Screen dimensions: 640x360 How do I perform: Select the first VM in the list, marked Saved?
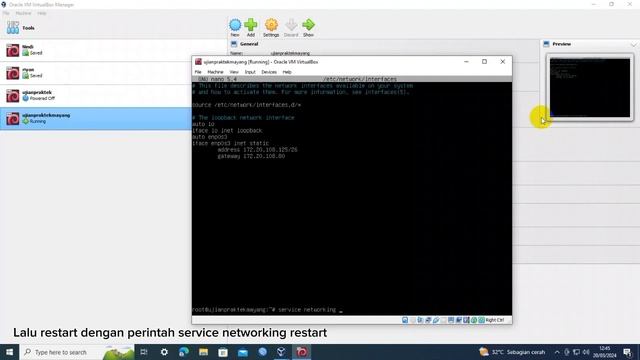(113, 50)
